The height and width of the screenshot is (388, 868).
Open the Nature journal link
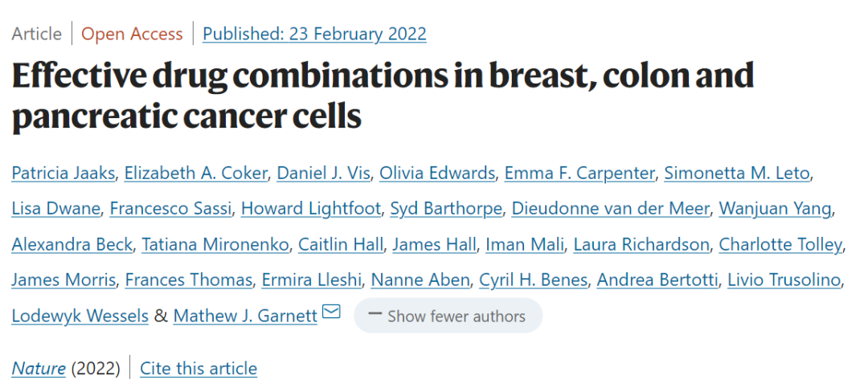pyautogui.click(x=39, y=369)
